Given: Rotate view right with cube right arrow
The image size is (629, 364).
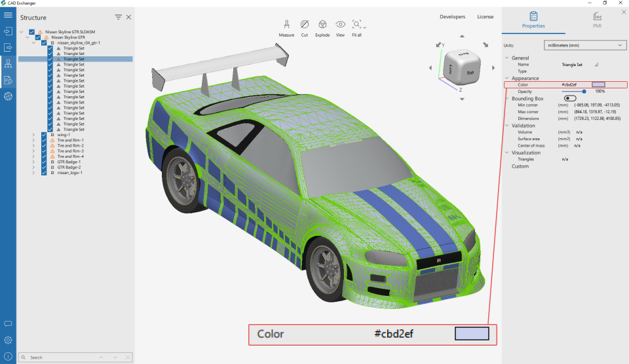Looking at the screenshot, I should pyautogui.click(x=493, y=67).
